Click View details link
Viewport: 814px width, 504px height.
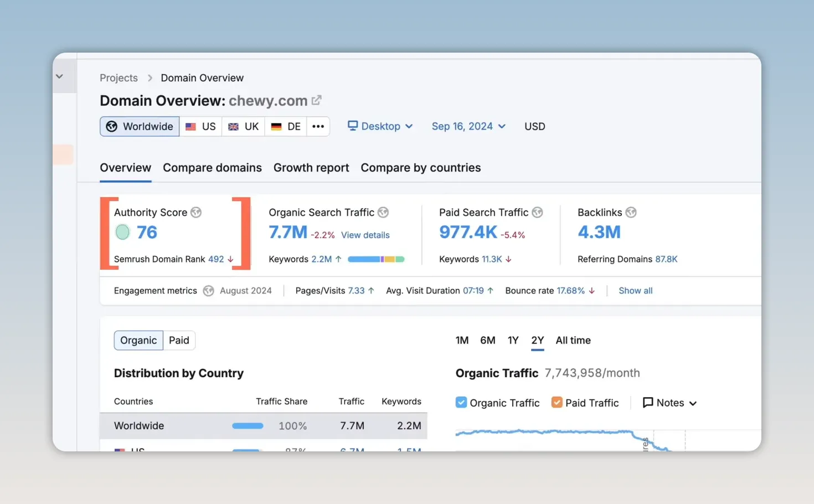point(365,235)
